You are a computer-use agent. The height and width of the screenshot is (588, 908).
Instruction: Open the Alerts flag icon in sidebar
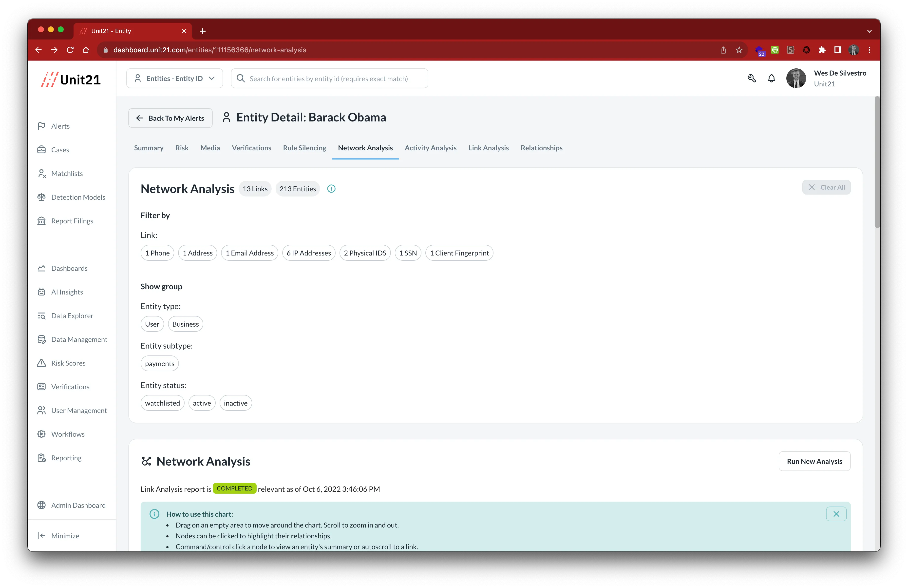point(42,126)
